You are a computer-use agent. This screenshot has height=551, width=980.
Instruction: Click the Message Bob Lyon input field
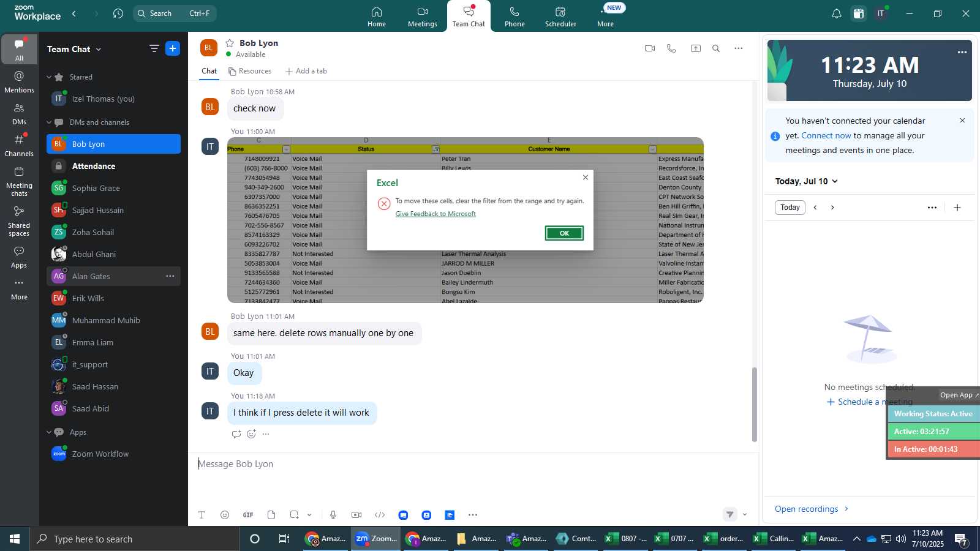pos(472,464)
